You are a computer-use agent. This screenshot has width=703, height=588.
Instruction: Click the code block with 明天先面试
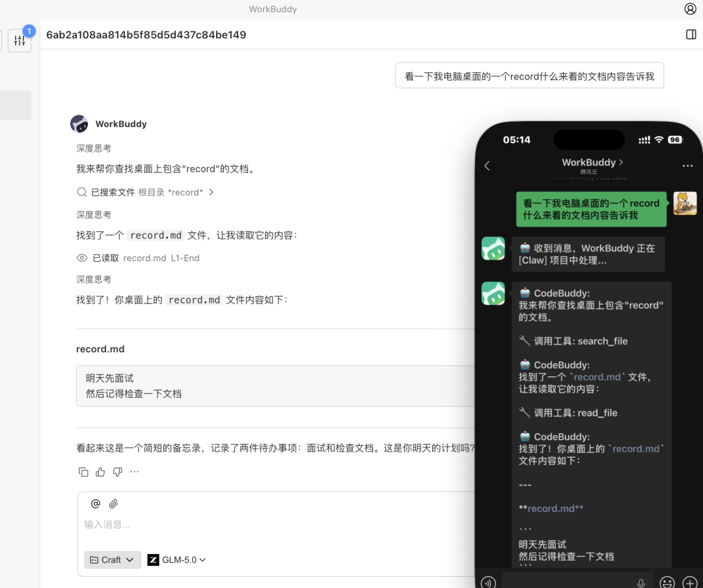(x=275, y=385)
